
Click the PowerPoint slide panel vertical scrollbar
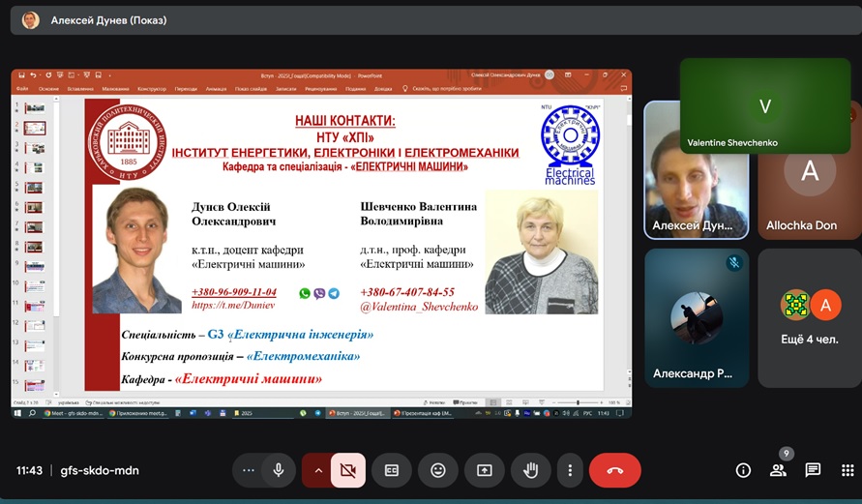pyautogui.click(x=56, y=246)
